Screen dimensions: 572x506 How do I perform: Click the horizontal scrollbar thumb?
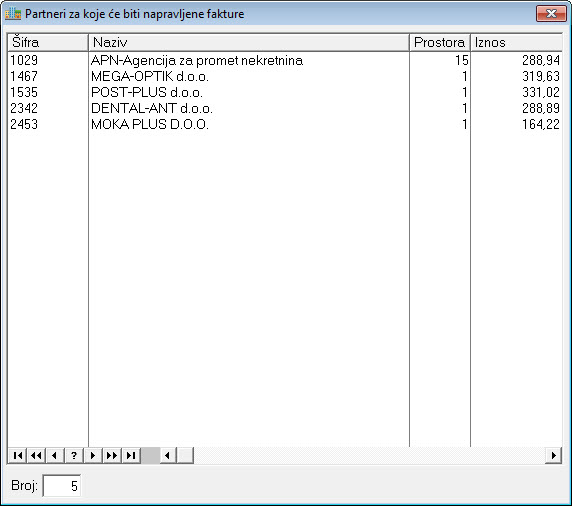185,455
